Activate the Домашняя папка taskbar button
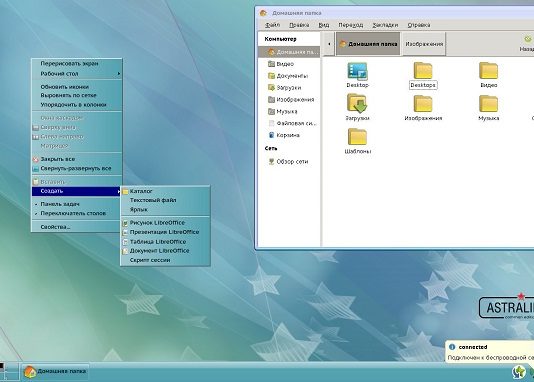This screenshot has width=534, height=382. point(55,371)
